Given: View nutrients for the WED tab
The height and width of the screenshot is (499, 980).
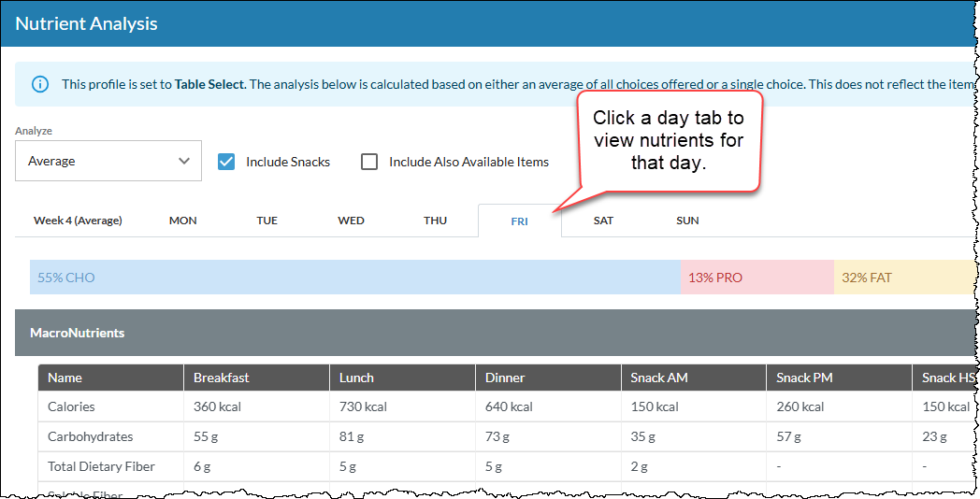Looking at the screenshot, I should 352,221.
